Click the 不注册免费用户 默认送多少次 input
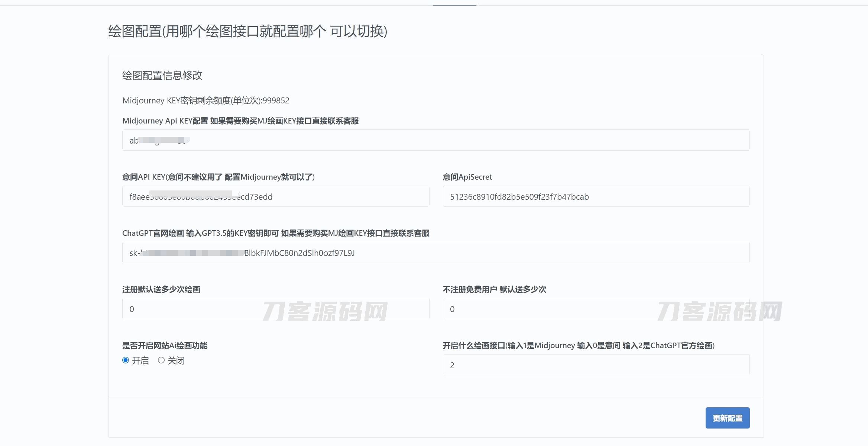 (x=596, y=309)
